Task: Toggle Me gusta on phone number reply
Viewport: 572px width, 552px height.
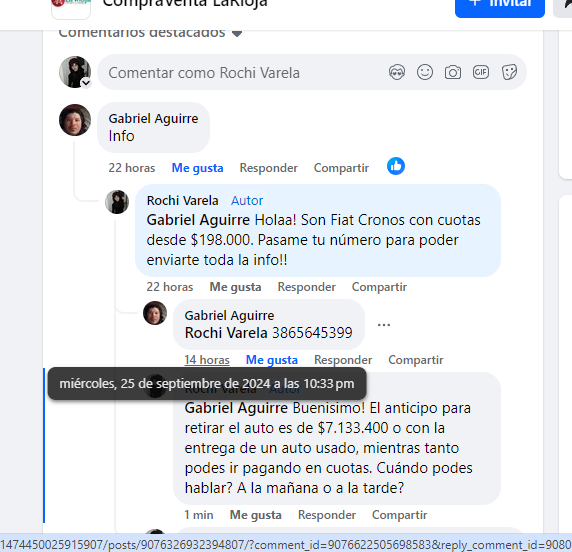Action: (272, 360)
